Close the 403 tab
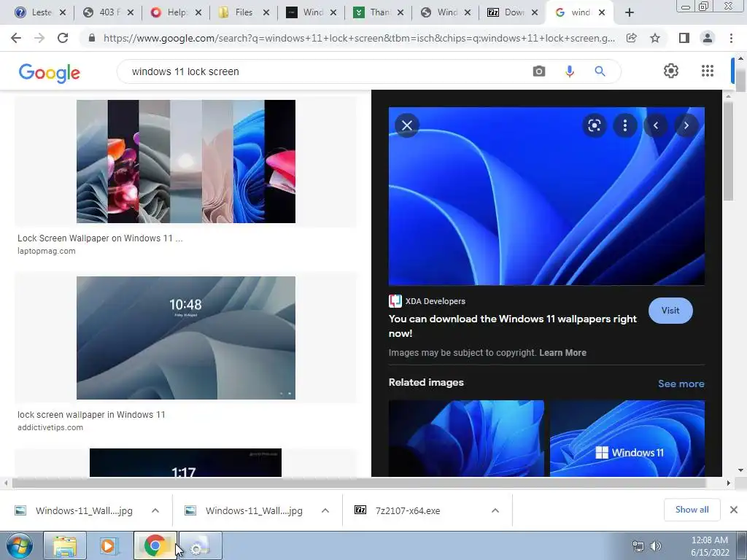Viewport: 747px width, 560px height. pos(131,13)
